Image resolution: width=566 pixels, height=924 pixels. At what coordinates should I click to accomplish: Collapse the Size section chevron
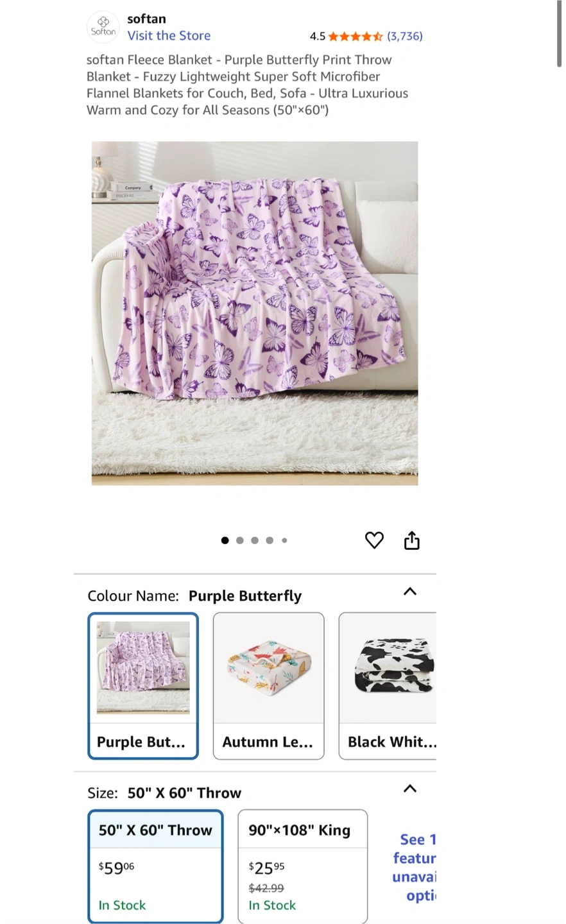410,789
